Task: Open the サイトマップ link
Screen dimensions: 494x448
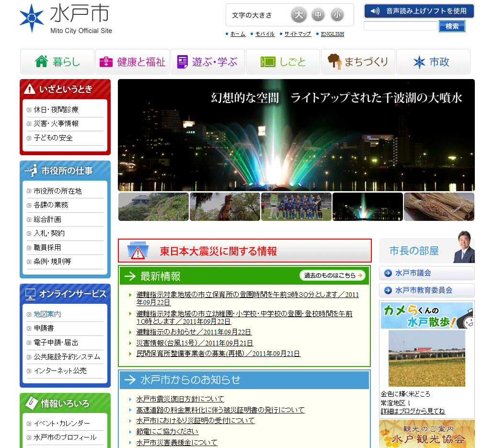Action: tap(298, 34)
